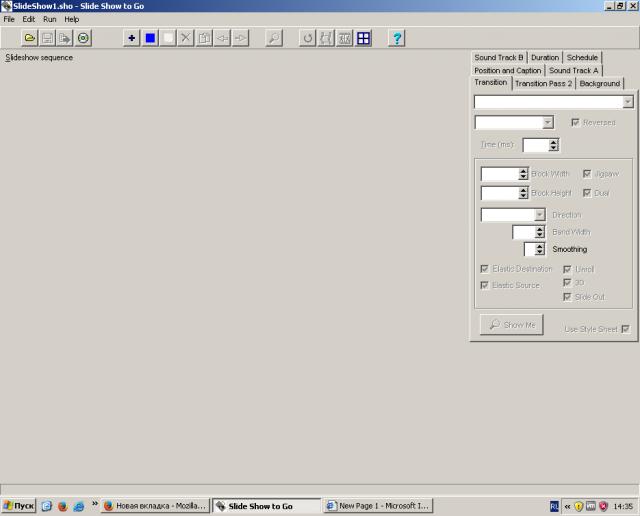Switch to the Background tab
The width and height of the screenshot is (640, 516).
click(x=599, y=83)
